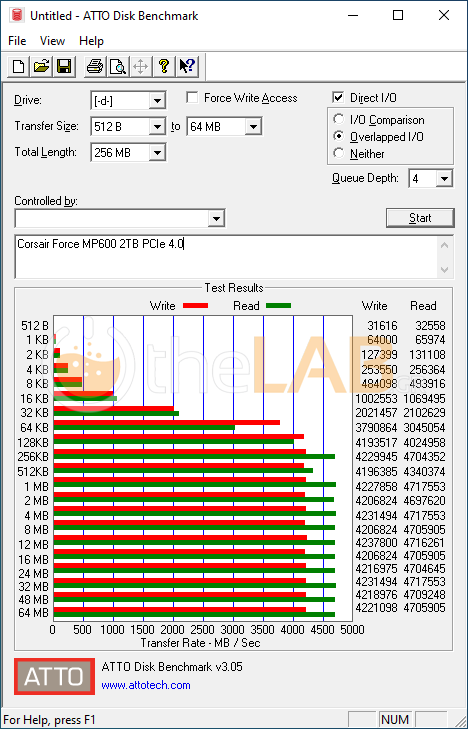
Task: Select the Neither radio option
Action: (339, 153)
